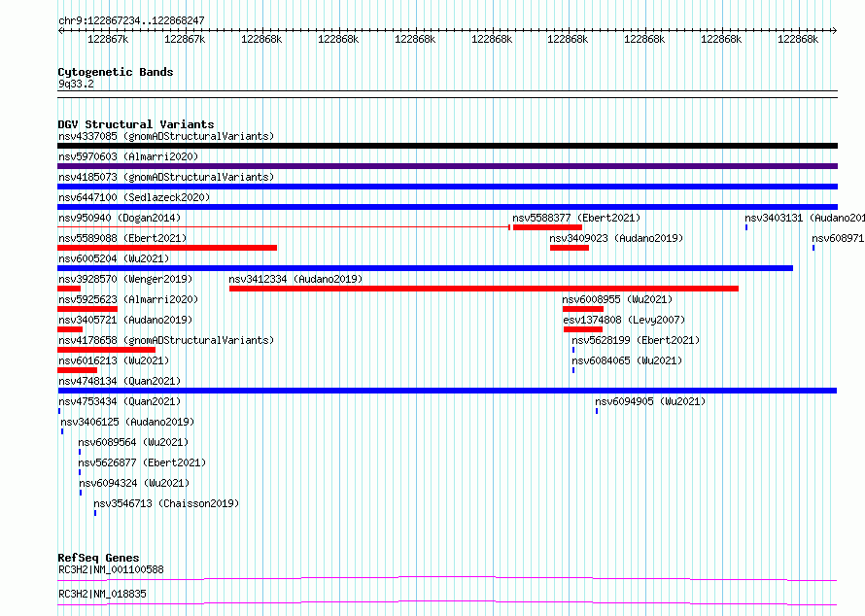Open the nsv6084065 (Wu2021) variant

627,360
